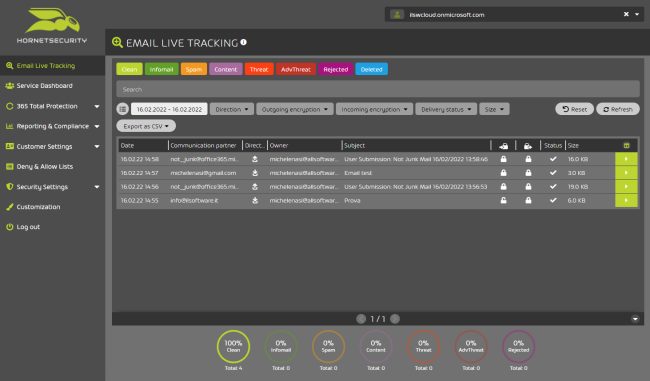Click the second lock icon in the 14:56 row
This screenshot has width=650, height=381.
click(528, 187)
